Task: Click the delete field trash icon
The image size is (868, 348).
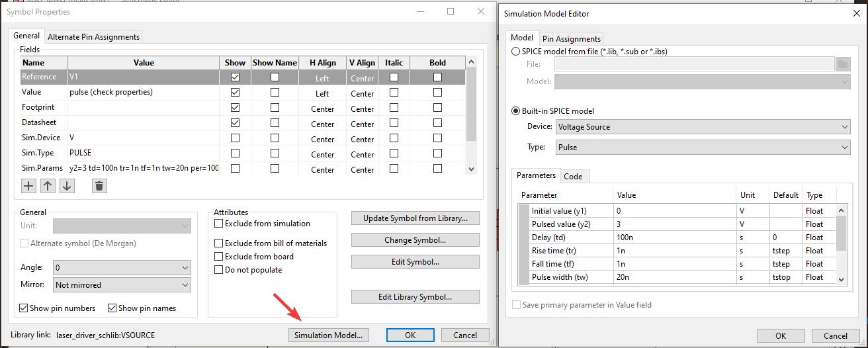Action: pos(99,186)
